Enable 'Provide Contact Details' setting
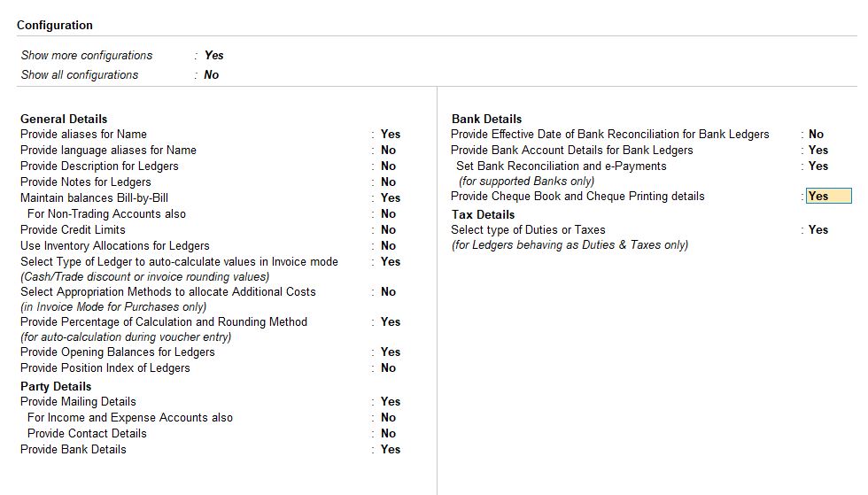This screenshot has height=495, width=868. coord(388,433)
